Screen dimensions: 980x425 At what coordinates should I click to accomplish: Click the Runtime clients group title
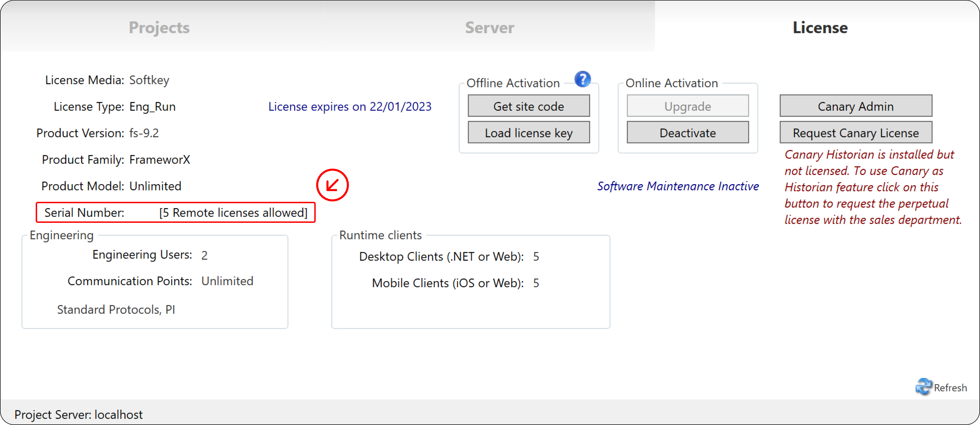[380, 235]
